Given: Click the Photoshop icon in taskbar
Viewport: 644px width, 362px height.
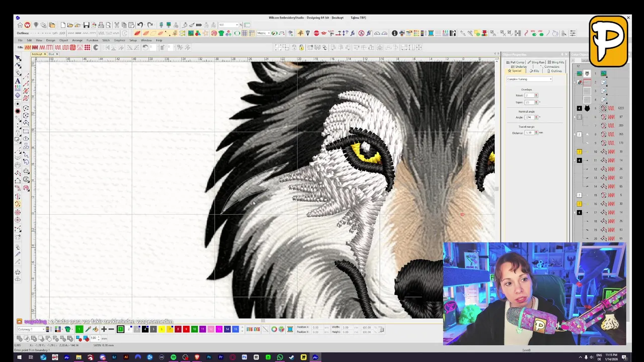Looking at the screenshot, I should 209,357.
